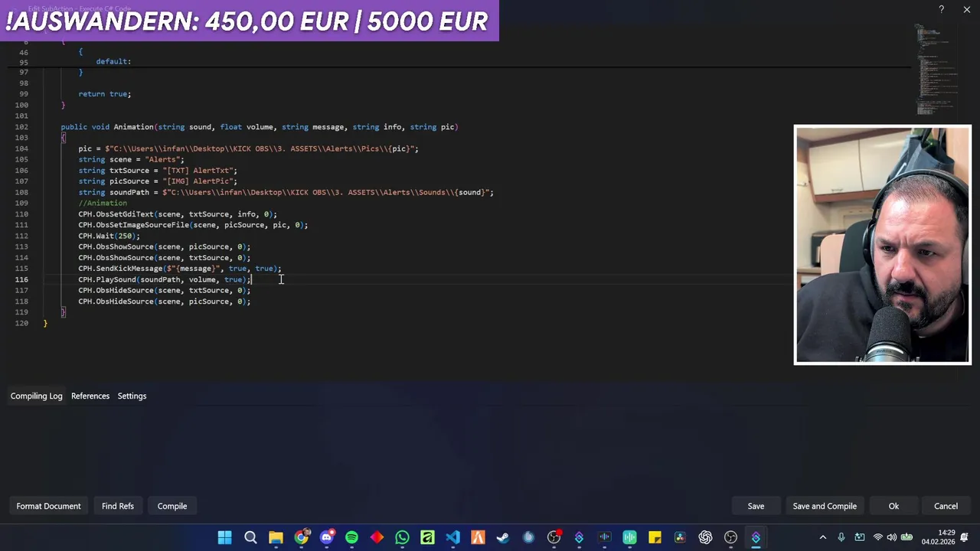
Task: Open the volume tray control
Action: 892,537
